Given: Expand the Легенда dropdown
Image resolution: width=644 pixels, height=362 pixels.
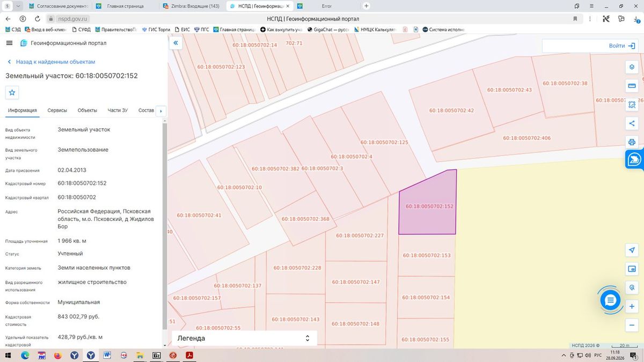Looking at the screenshot, I should (x=244, y=338).
